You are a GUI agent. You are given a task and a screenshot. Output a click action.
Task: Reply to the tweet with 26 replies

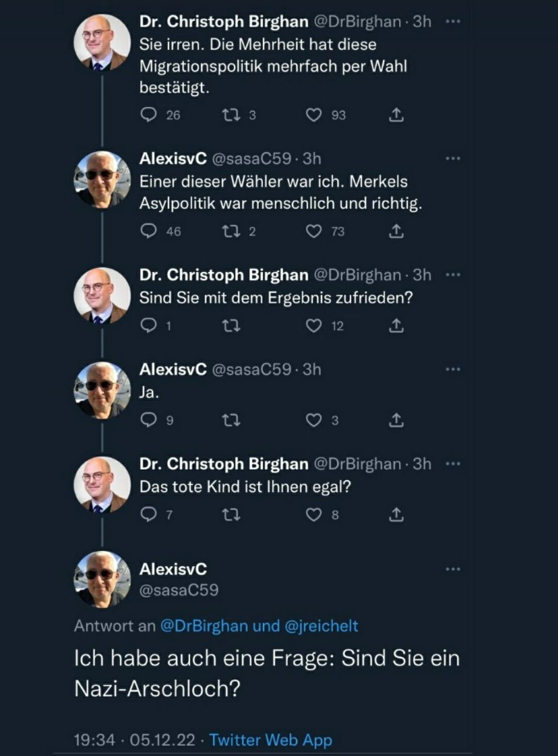click(x=148, y=115)
